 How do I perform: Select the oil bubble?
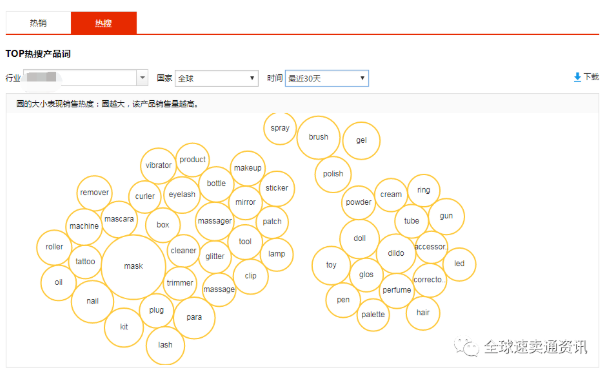58,283
